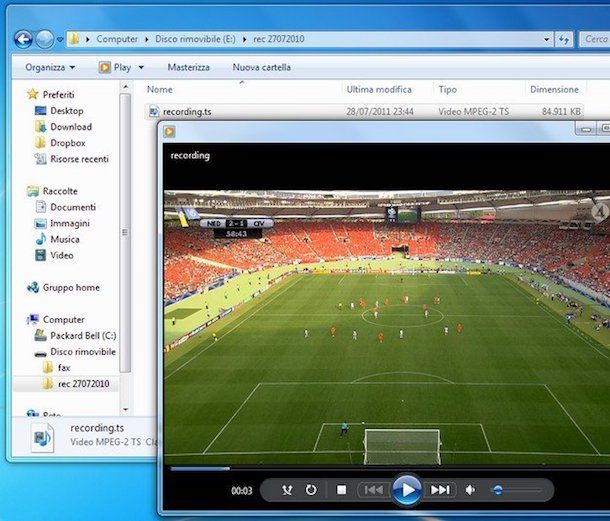Click Masterizza in the toolbar
610x521 pixels.
coord(188,67)
